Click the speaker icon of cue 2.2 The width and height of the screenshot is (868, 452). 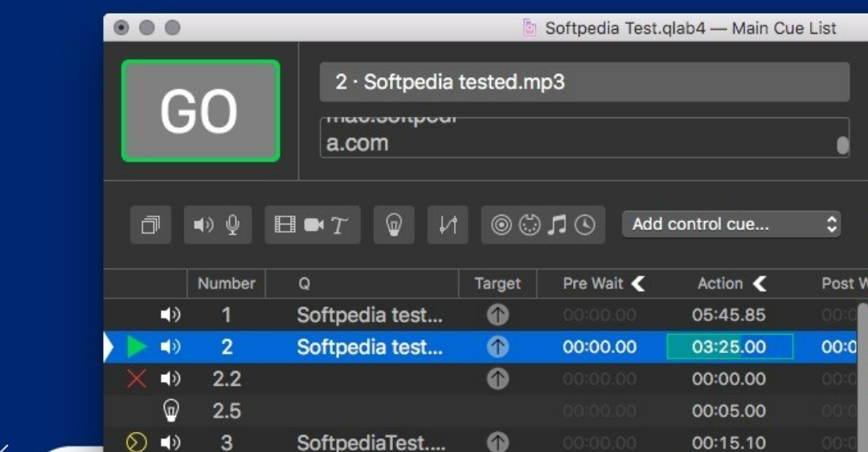(x=170, y=379)
